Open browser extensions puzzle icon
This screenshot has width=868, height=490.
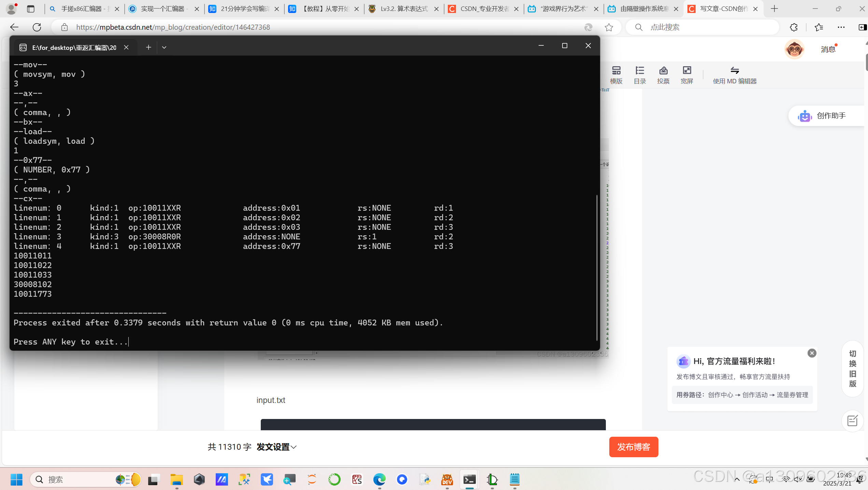[794, 27]
